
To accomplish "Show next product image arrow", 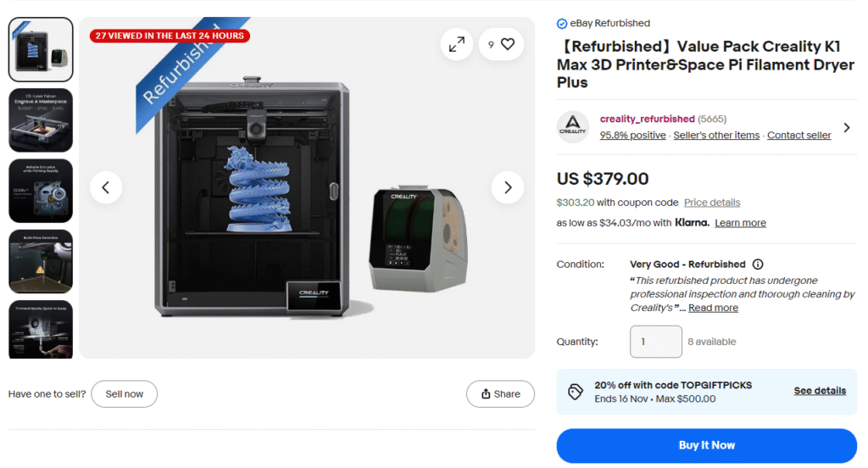I will coord(508,187).
